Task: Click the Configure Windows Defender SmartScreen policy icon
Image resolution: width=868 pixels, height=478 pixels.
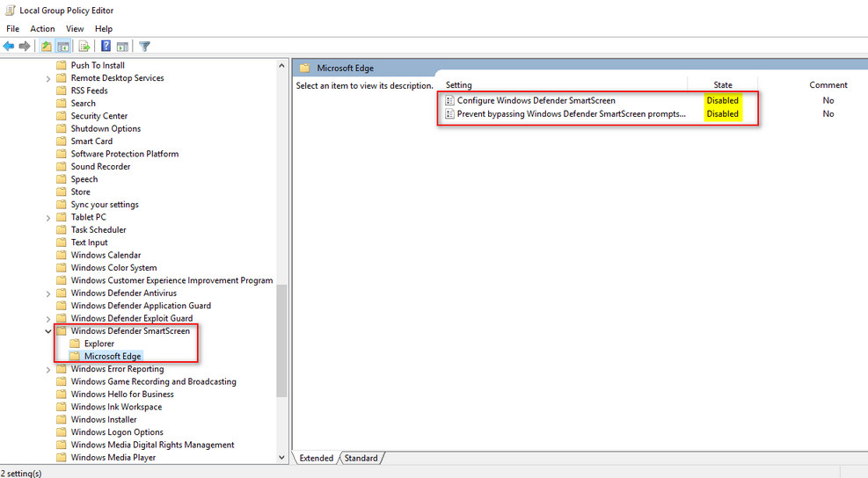Action: pyautogui.click(x=449, y=101)
